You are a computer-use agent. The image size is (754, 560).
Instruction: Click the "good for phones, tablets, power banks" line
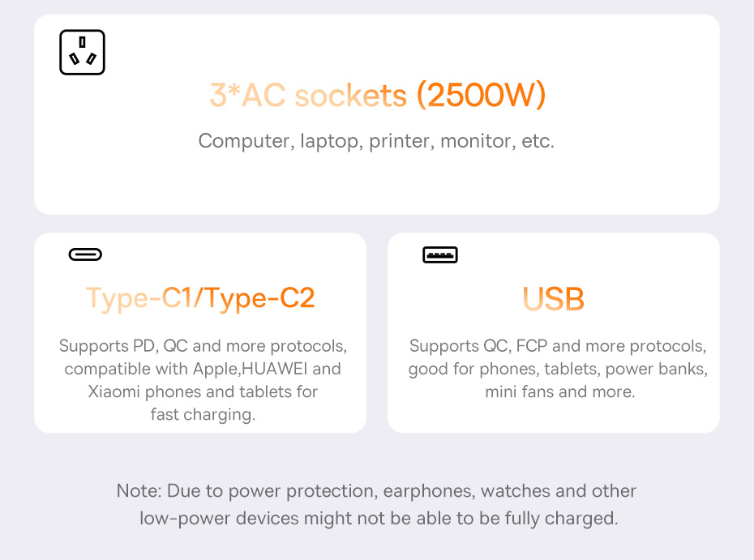click(558, 369)
